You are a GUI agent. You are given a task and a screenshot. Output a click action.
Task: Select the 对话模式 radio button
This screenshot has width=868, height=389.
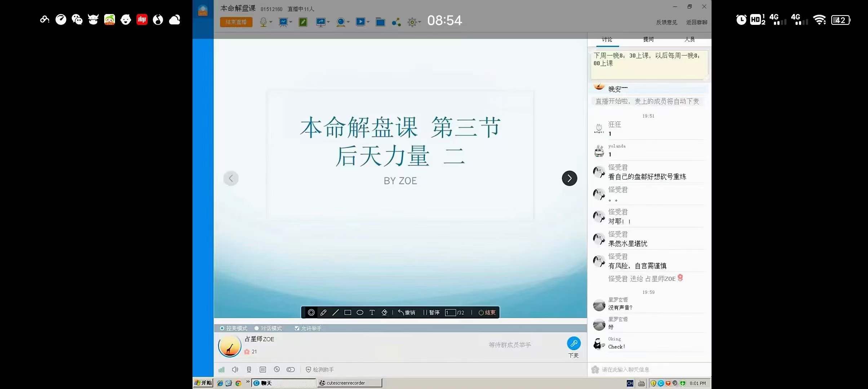pyautogui.click(x=256, y=328)
